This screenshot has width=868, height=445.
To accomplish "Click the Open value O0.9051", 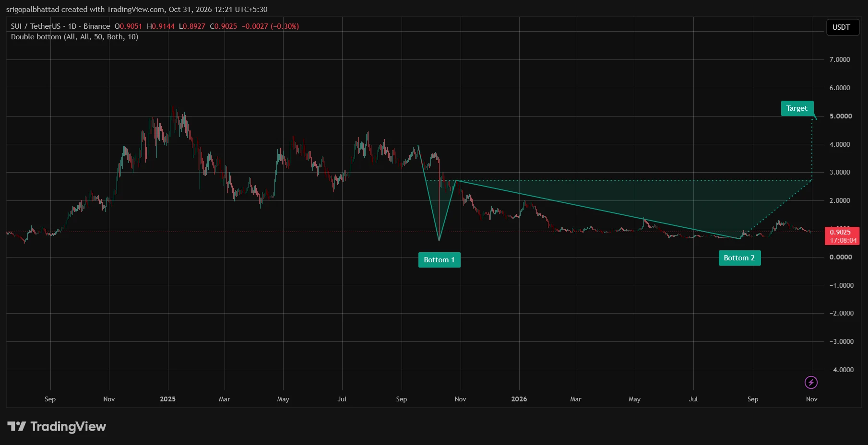I will (129, 26).
